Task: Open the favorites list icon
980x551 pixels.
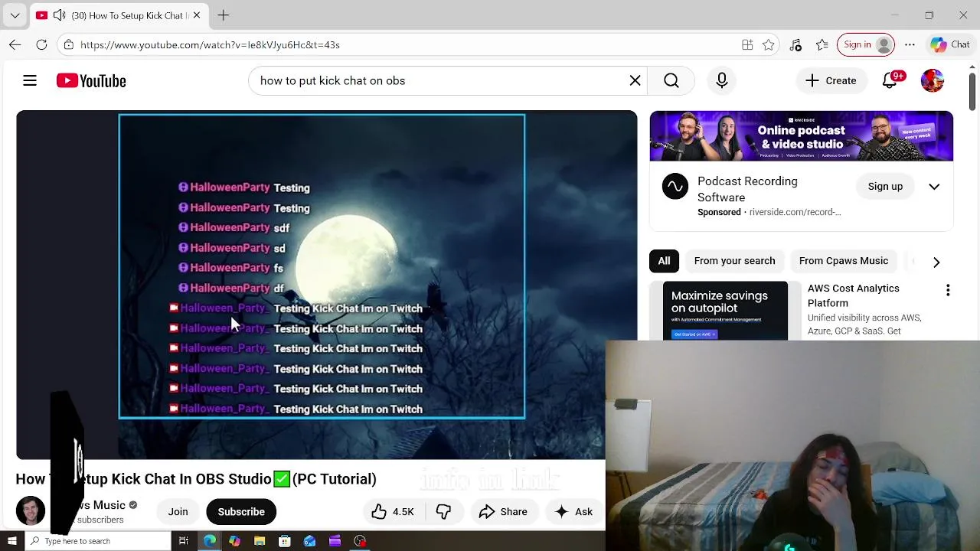Action: pos(822,44)
